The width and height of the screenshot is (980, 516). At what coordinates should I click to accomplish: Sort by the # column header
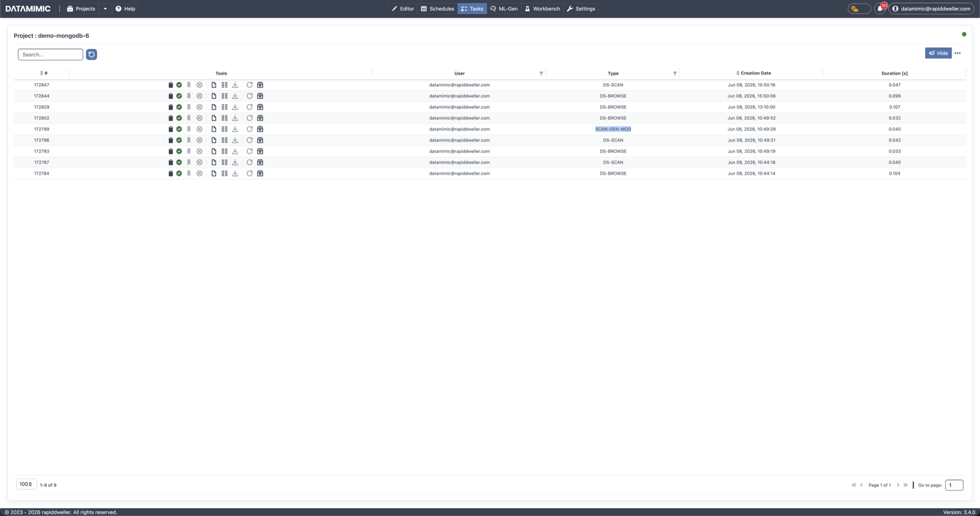[x=43, y=73]
